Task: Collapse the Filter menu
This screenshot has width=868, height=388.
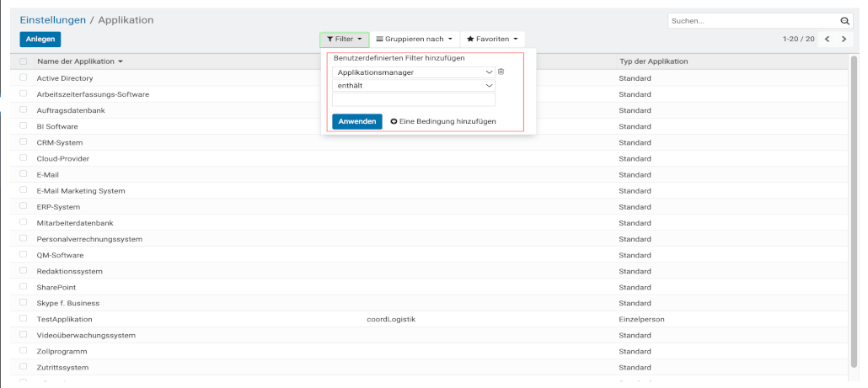Action: [x=344, y=40]
